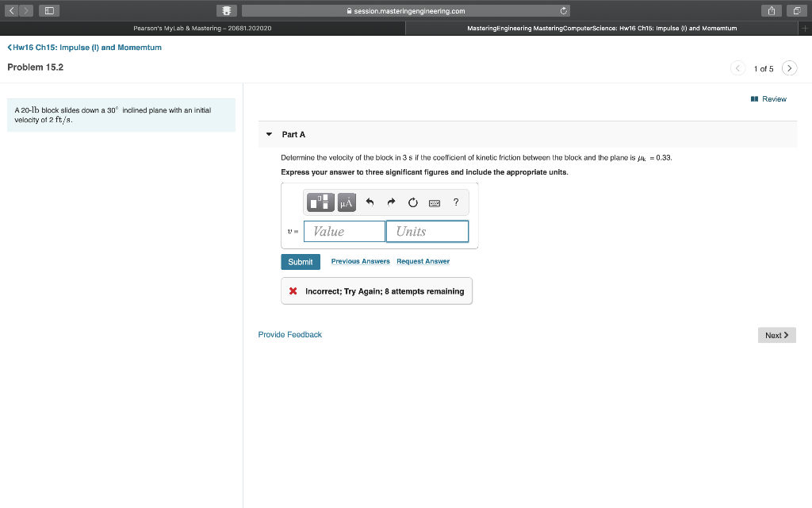Open the on-screen keyboard icon
The image size is (812, 508).
434,202
